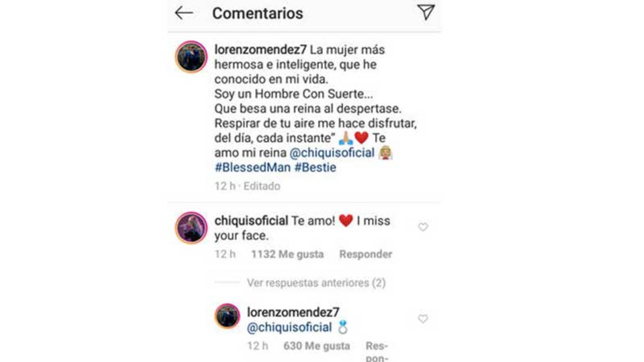Image resolution: width=644 pixels, height=362 pixels.
Task: Tap the paper plane share icon
Action: 426,12
